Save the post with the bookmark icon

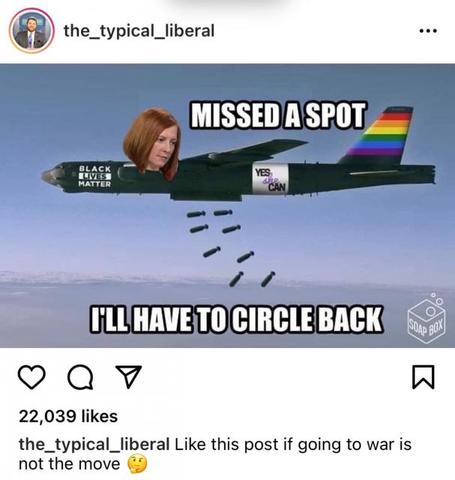[x=423, y=377]
